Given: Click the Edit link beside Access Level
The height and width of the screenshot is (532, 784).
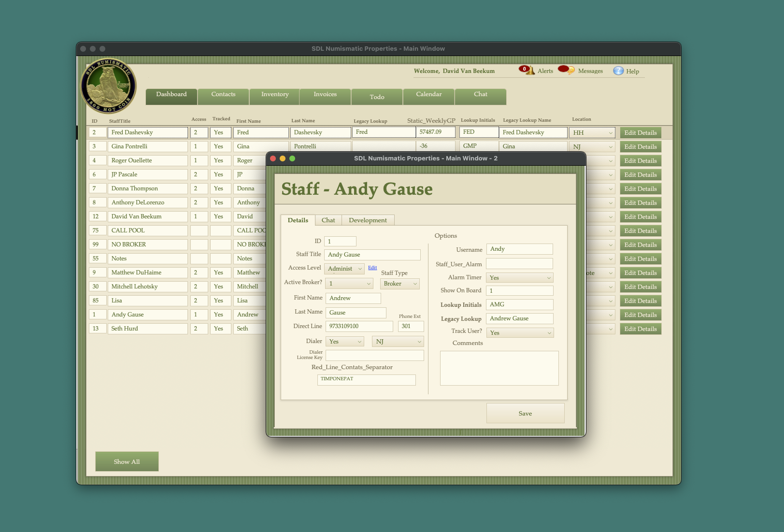Looking at the screenshot, I should 372,268.
